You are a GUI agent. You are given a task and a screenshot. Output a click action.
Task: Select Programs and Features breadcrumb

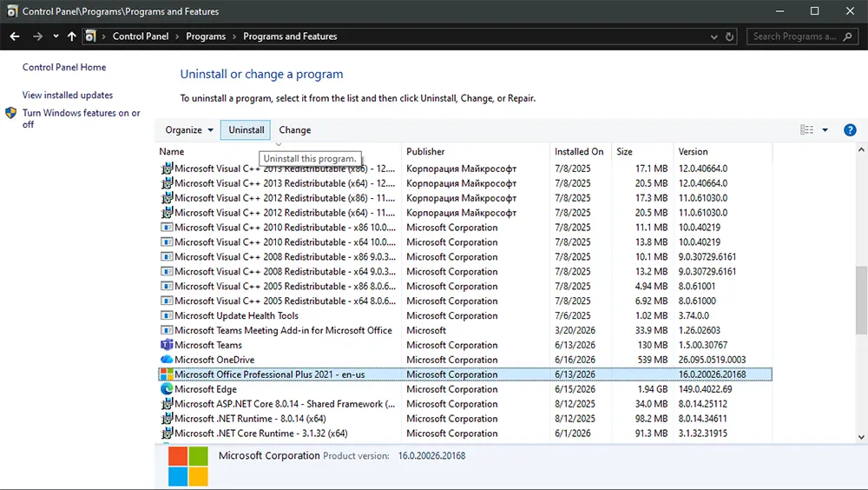pos(290,36)
